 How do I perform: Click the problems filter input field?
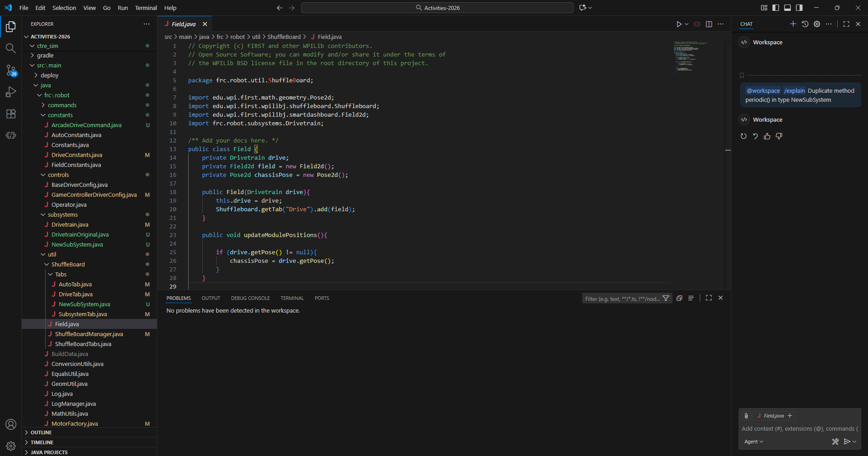click(622, 299)
